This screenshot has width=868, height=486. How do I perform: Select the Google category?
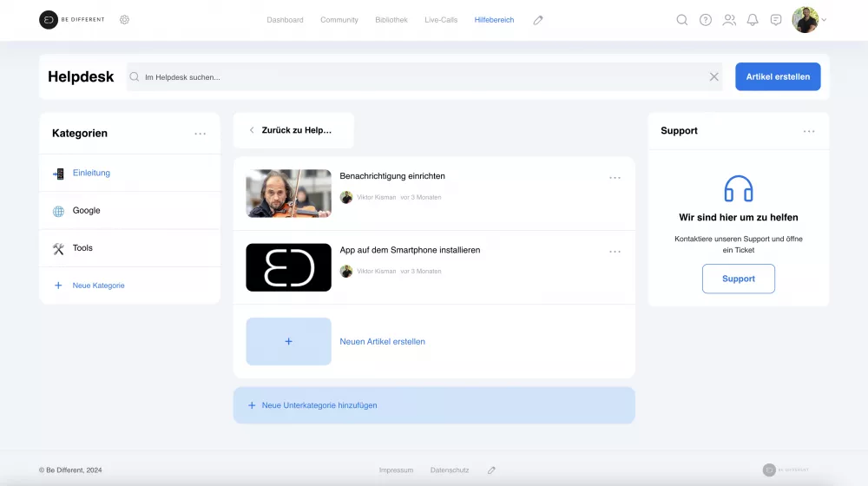86,211
